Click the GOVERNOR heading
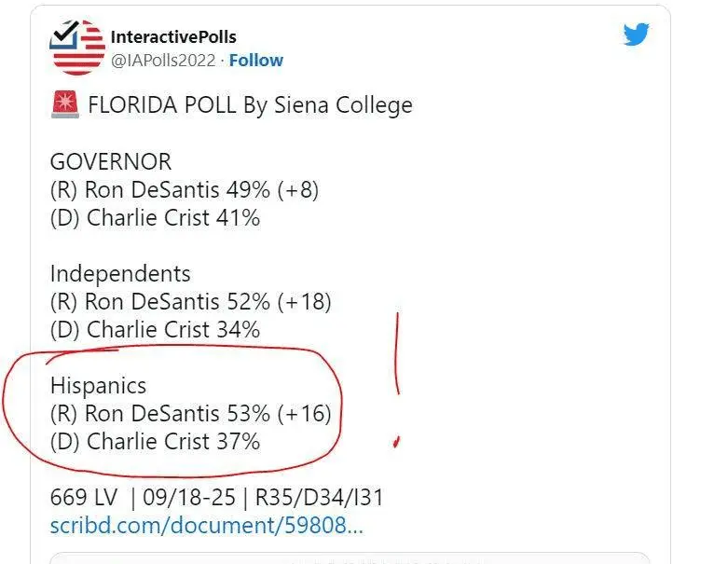728x564 pixels. (111, 162)
